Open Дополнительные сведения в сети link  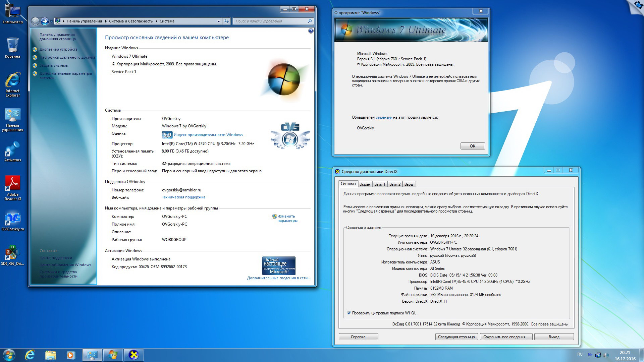[279, 278]
